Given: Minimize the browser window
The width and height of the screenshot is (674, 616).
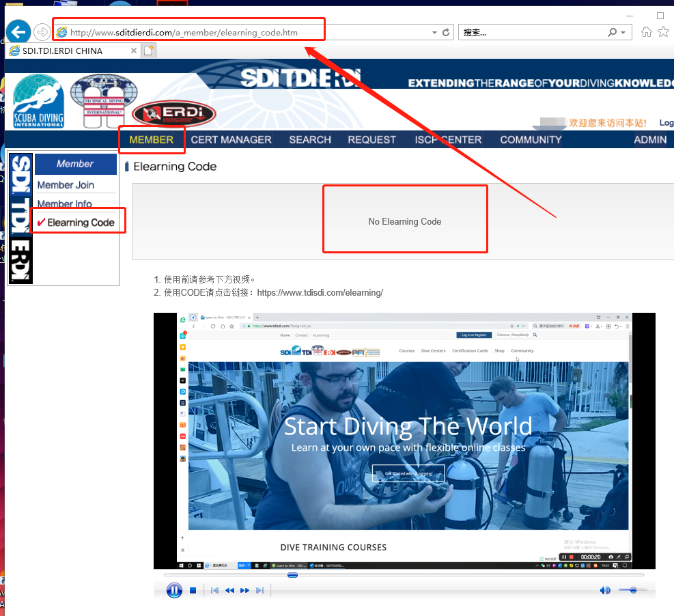Looking at the screenshot, I should tap(630, 16).
